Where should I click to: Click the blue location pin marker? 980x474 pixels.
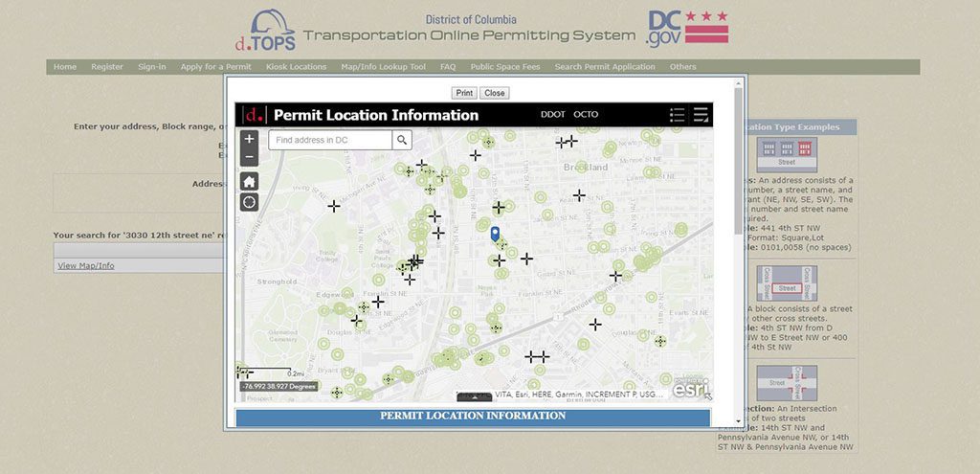pos(494,234)
